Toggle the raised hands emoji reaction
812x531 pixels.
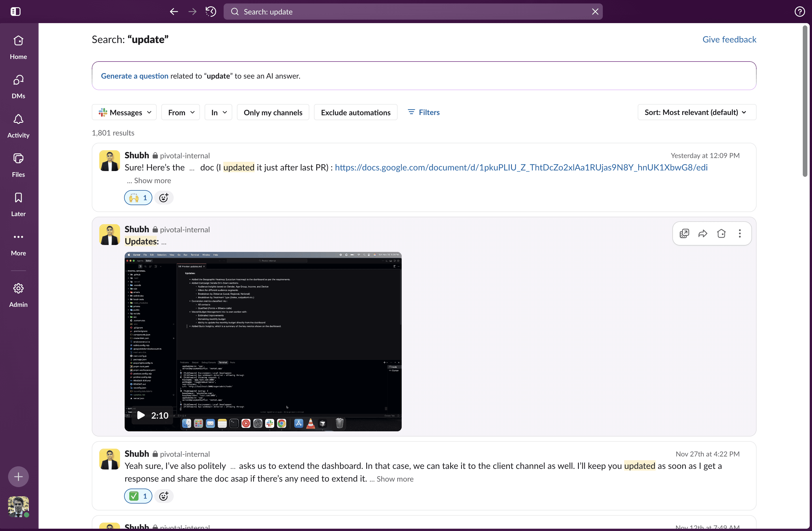[138, 198]
